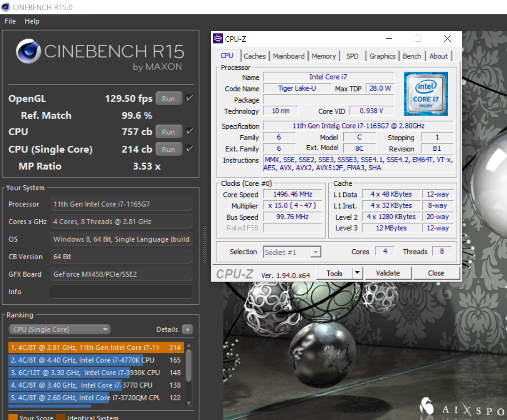507x420 pixels.
Task: Select ranking row 2 Intel Core i7-4770K
Action: pos(96,360)
